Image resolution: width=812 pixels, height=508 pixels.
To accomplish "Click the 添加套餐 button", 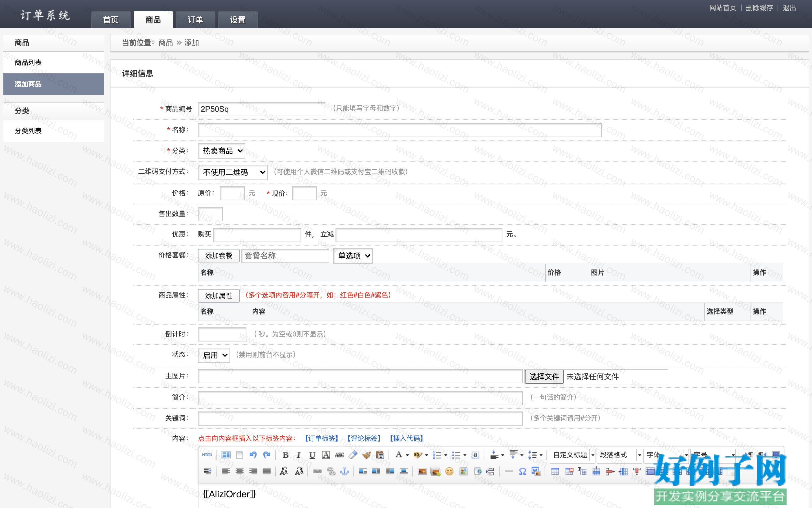I will (219, 256).
